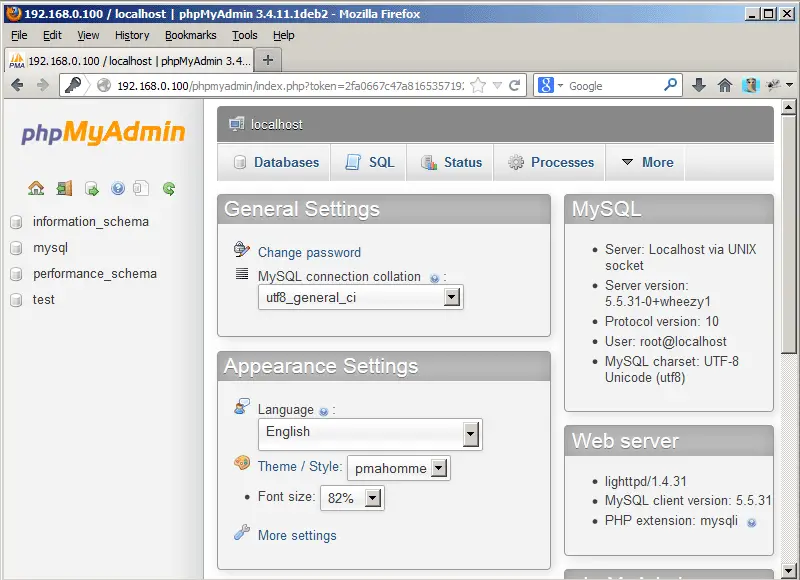This screenshot has width=800, height=580.
Task: Expand the More tab dropdown
Action: click(648, 162)
